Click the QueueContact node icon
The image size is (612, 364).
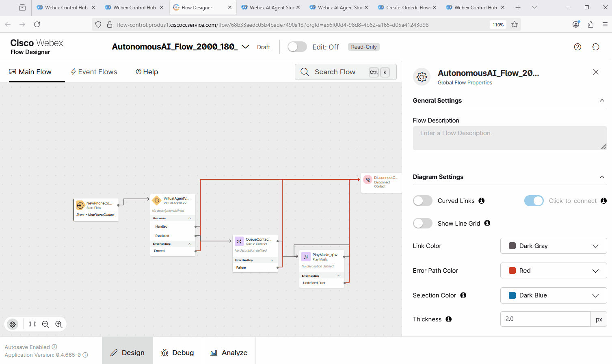tap(239, 241)
